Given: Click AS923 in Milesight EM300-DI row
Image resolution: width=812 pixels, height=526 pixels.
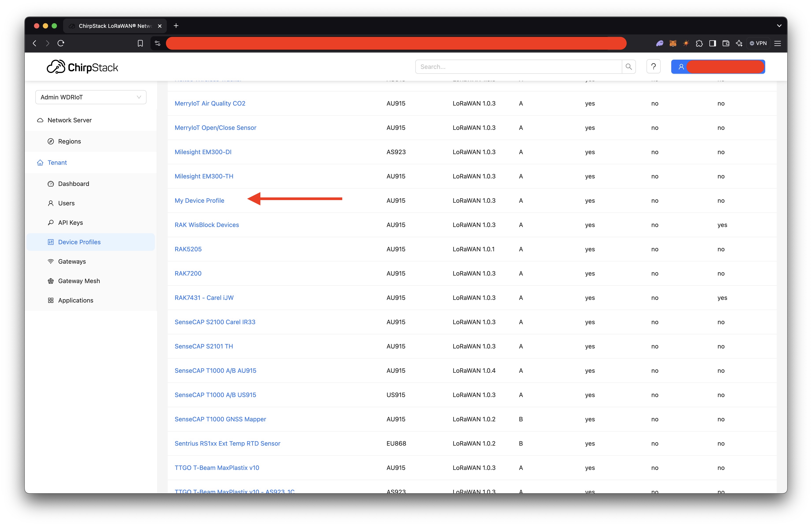Looking at the screenshot, I should pos(396,152).
